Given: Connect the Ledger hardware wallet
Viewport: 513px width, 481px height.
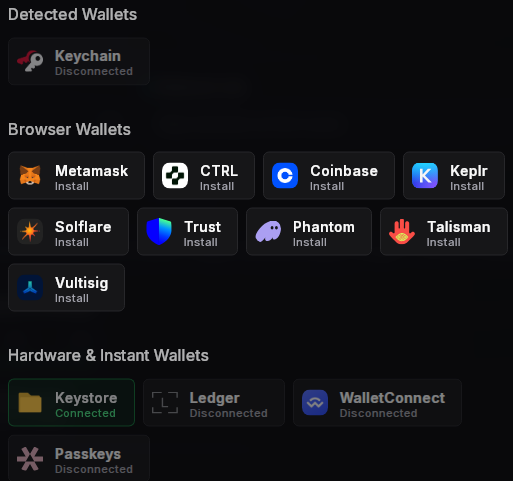Looking at the screenshot, I should point(214,402).
